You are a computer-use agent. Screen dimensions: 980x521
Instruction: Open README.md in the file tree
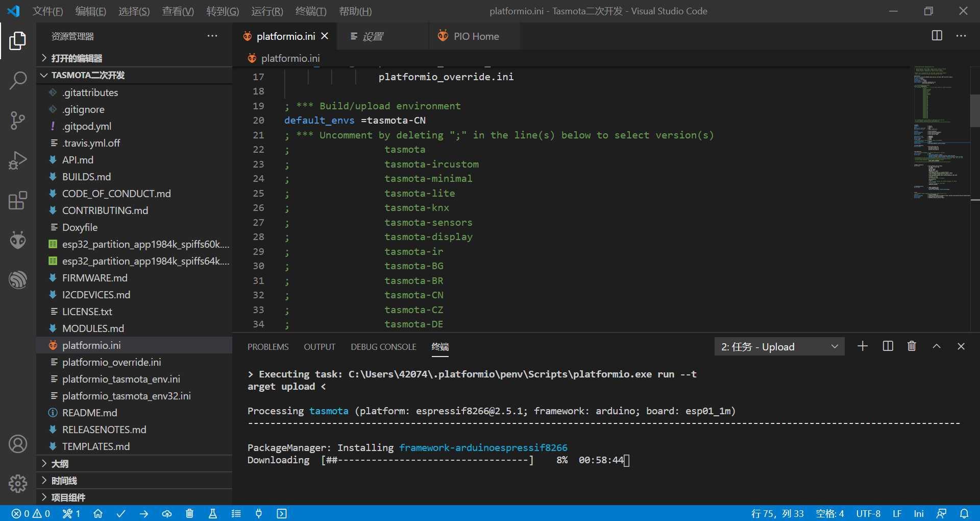135,413
